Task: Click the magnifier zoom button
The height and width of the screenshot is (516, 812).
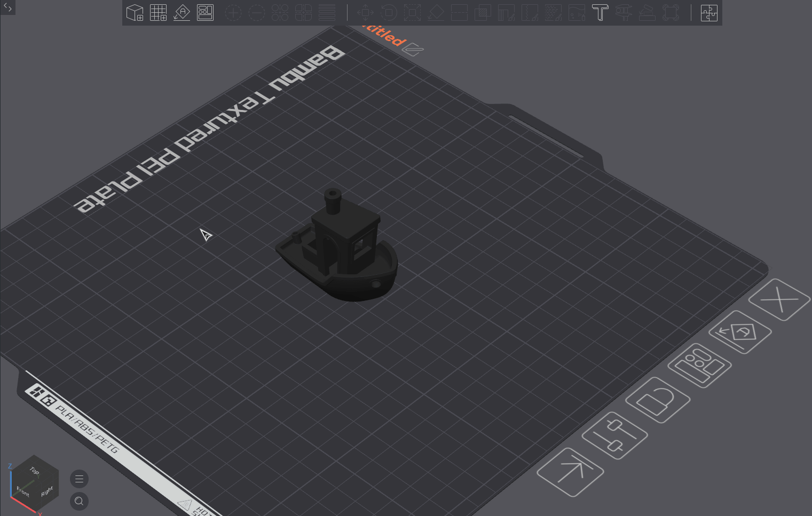Action: (x=79, y=501)
